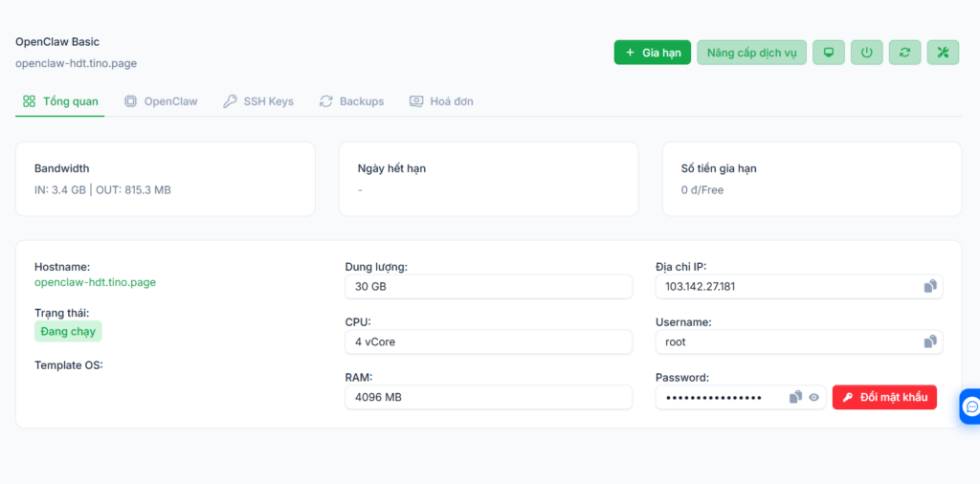Open the console monitor icon button

(x=829, y=53)
